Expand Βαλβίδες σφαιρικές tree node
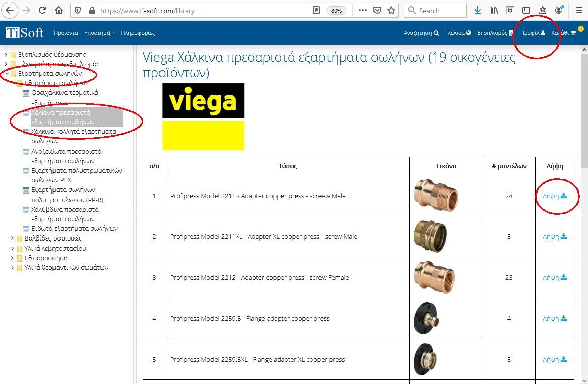 coord(13,238)
